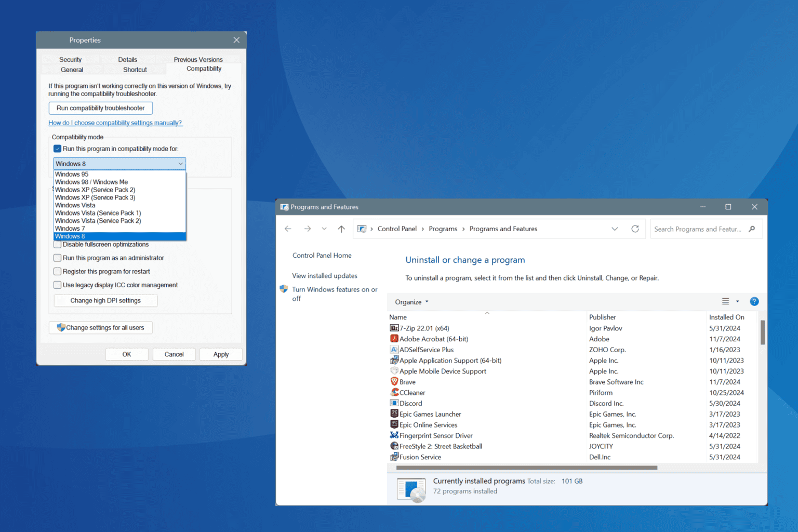The height and width of the screenshot is (532, 798).
Task: Open Turn Windows features on or off
Action: (x=335, y=294)
